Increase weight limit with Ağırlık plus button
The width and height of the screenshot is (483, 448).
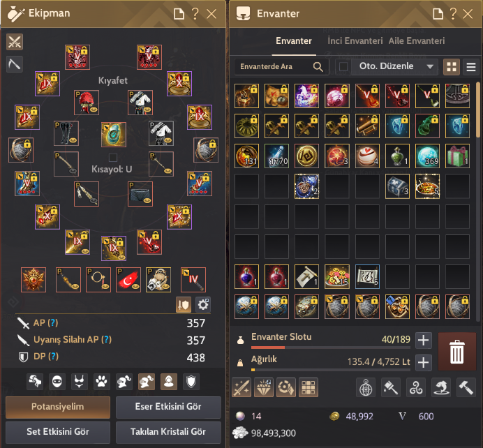click(423, 362)
